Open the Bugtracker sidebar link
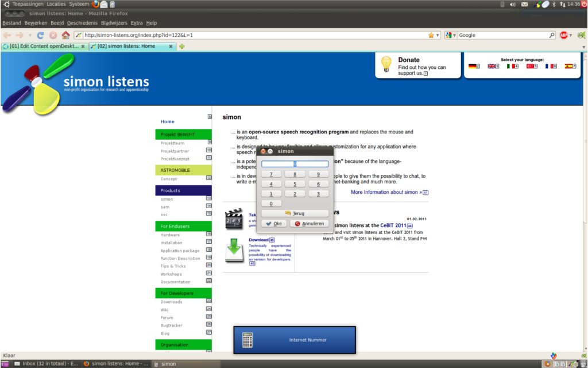The image size is (588, 368). pos(171,325)
